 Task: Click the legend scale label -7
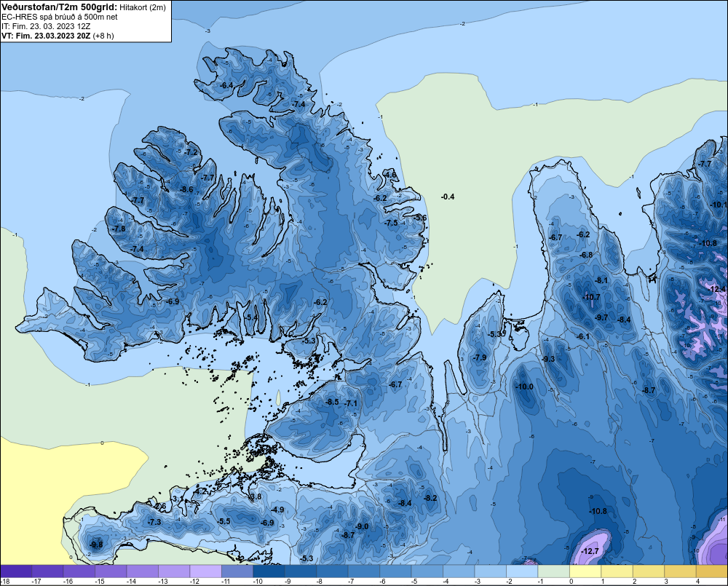tap(352, 582)
